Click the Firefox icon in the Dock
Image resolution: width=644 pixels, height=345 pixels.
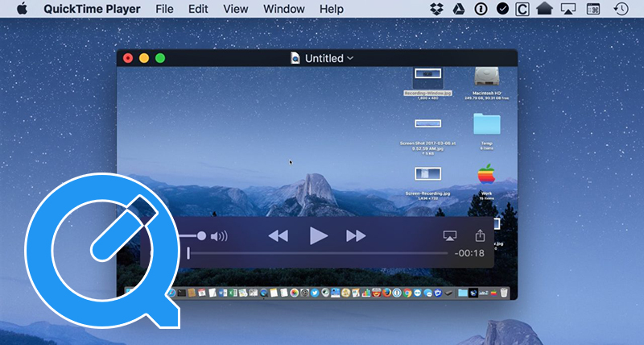387,293
